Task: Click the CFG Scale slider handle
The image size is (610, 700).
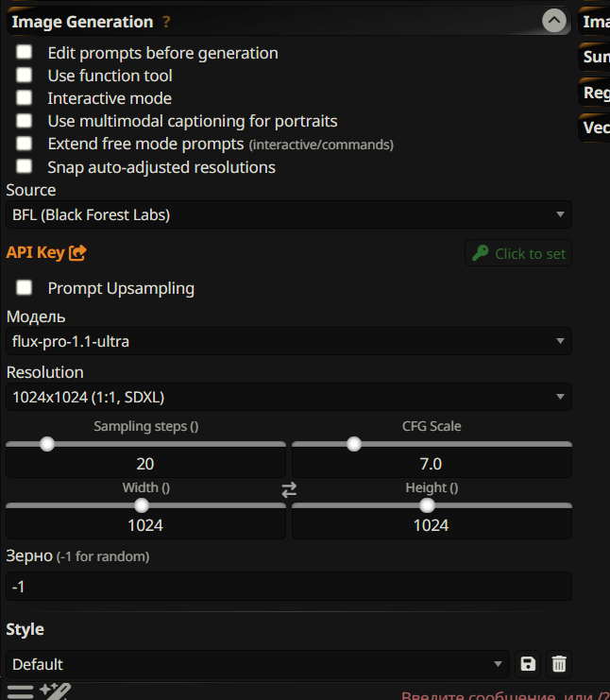Action: coord(354,444)
